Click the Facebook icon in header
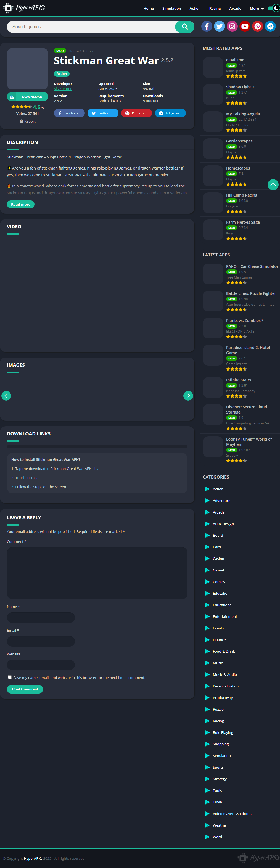The width and height of the screenshot is (280, 868). click(x=207, y=26)
